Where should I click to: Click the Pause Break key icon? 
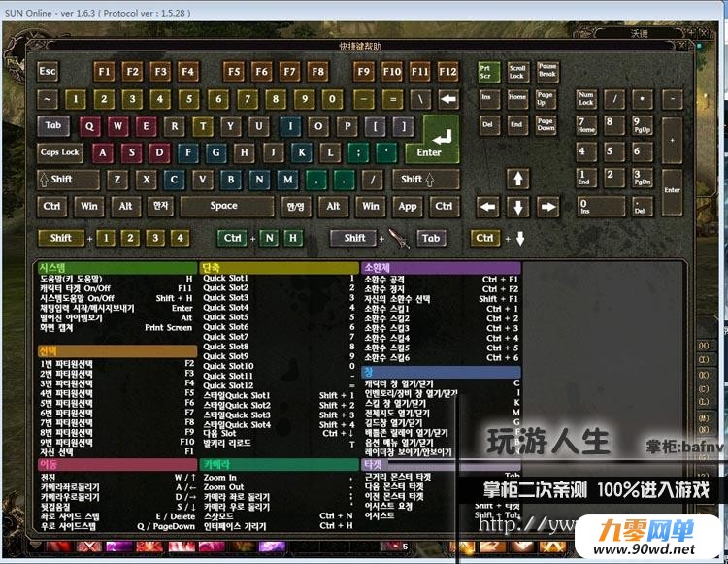click(547, 72)
